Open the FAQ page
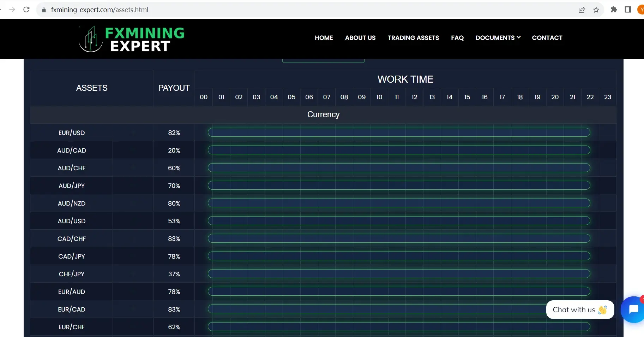 click(457, 38)
